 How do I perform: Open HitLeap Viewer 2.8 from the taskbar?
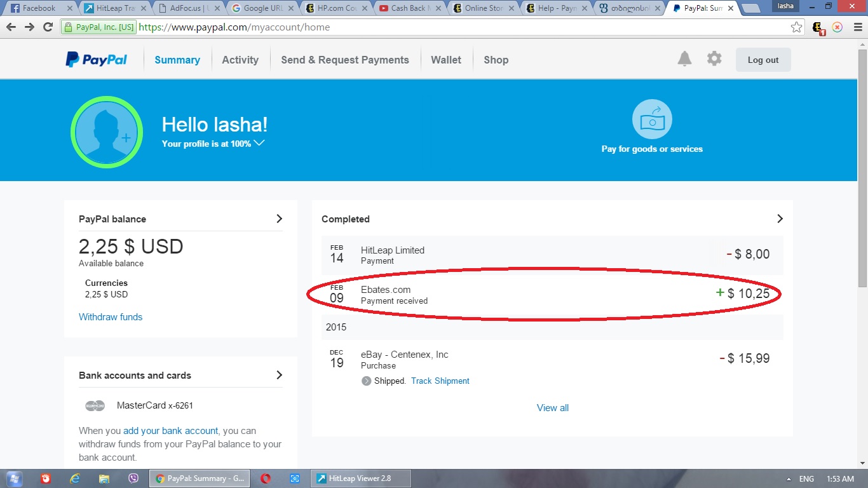click(360, 478)
